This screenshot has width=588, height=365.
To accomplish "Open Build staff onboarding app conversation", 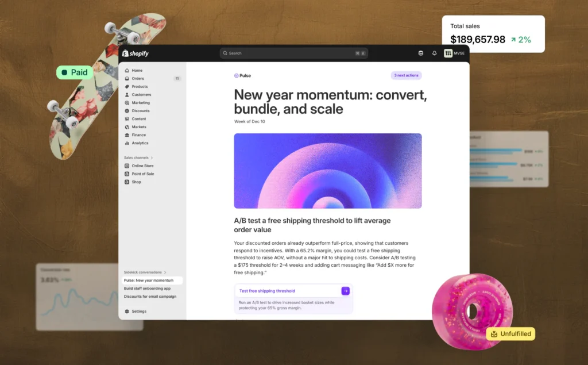I will (x=147, y=289).
